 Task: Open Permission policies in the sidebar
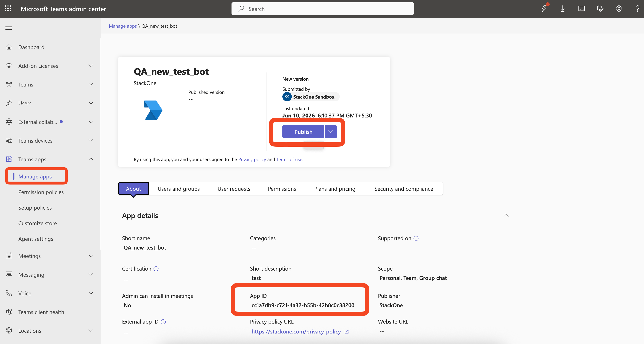[41, 192]
